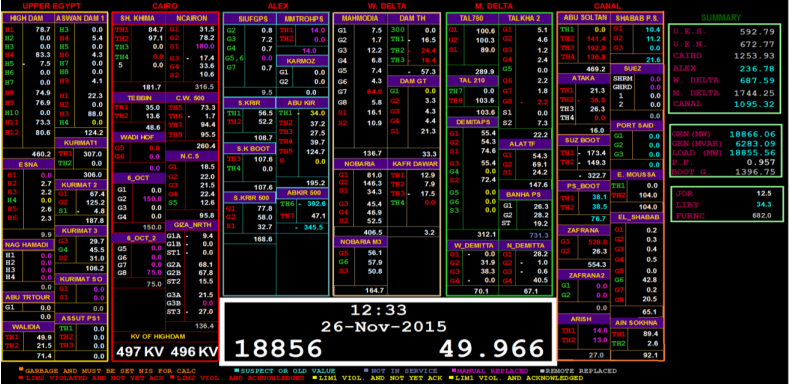Select the C.W. 500 station label
Screen dimensions: 790x384
click(x=191, y=98)
